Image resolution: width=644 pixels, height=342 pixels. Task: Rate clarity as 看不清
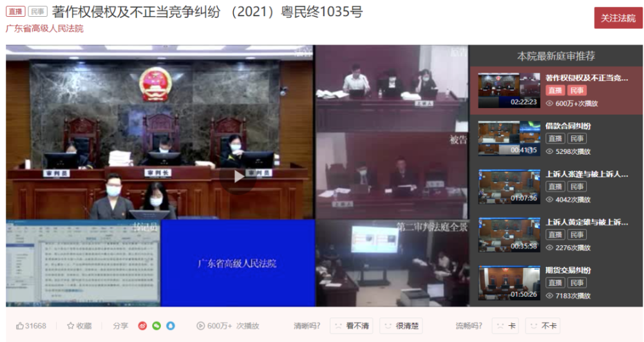tap(352, 326)
